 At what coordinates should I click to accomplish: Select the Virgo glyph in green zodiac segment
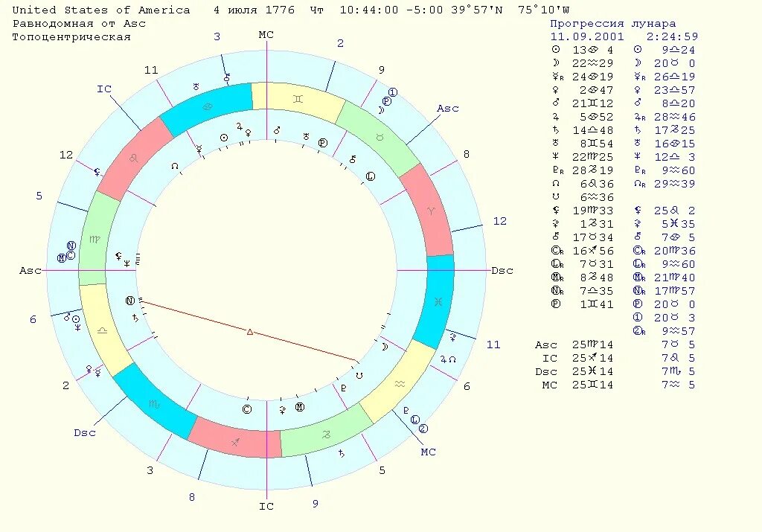[95, 239]
